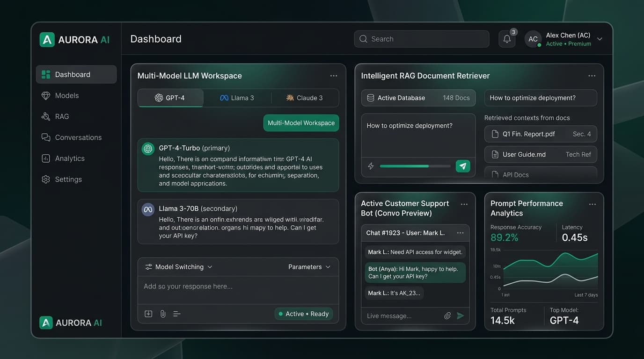Image resolution: width=644 pixels, height=359 pixels.
Task: Open Active Customer Support Bot options menu
Action: click(x=464, y=204)
